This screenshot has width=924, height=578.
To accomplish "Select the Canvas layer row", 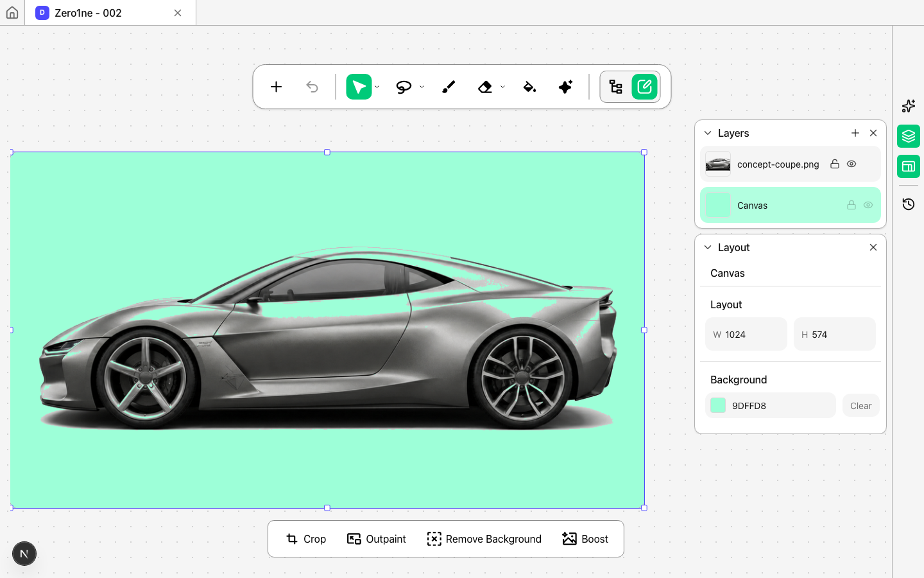I will [791, 205].
